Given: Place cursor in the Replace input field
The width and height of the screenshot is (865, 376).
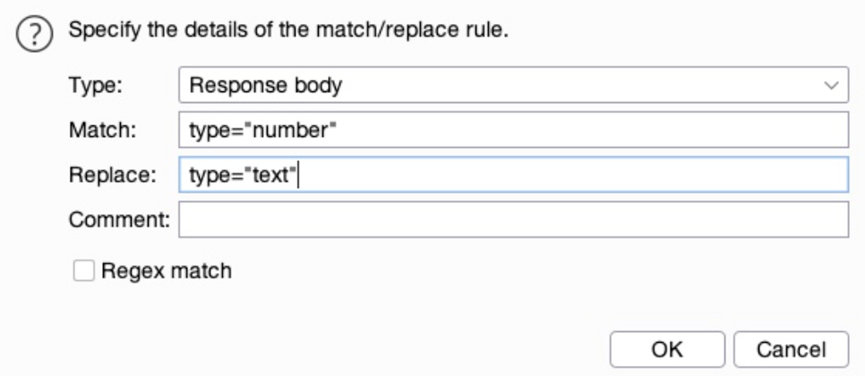Looking at the screenshot, I should coord(513,175).
